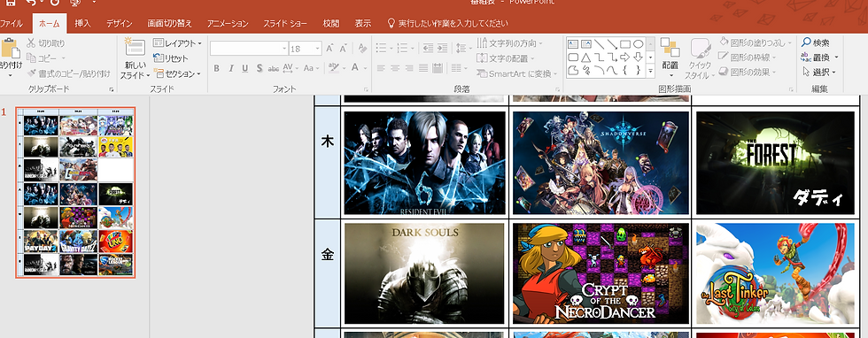
Task: Select the rectangle shape in gallery
Action: pos(625,43)
